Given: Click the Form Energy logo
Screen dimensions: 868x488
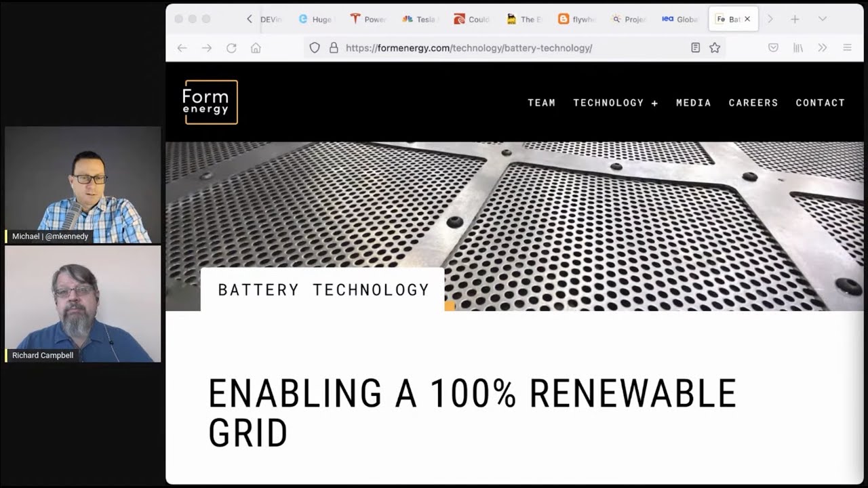Looking at the screenshot, I should point(210,102).
